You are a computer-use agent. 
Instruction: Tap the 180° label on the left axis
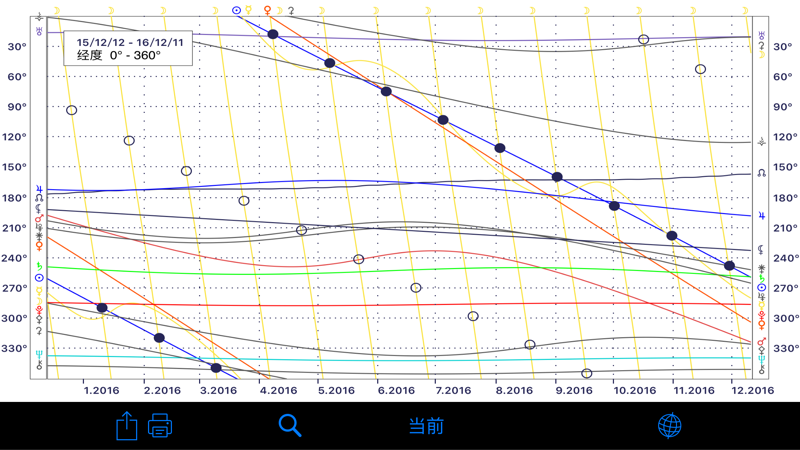click(18, 198)
